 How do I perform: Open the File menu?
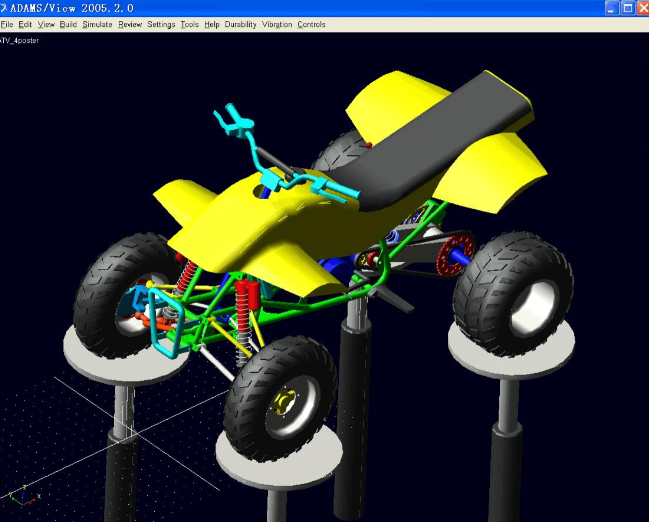(7, 24)
